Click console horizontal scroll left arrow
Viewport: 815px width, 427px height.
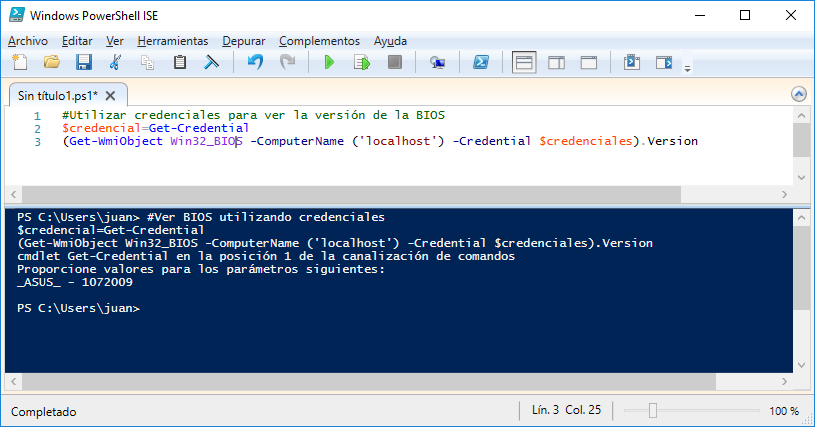(14, 381)
